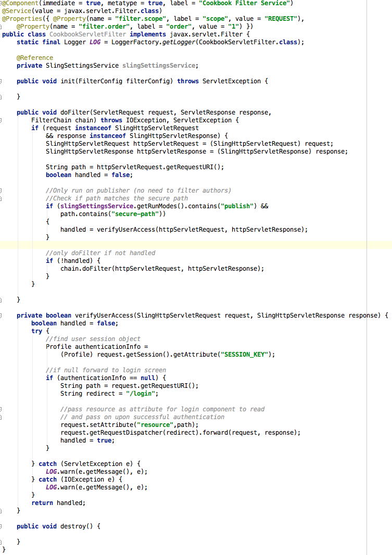Collapse the destroy method fold marker
The width and height of the screenshot is (392, 555).
click(x=1, y=526)
